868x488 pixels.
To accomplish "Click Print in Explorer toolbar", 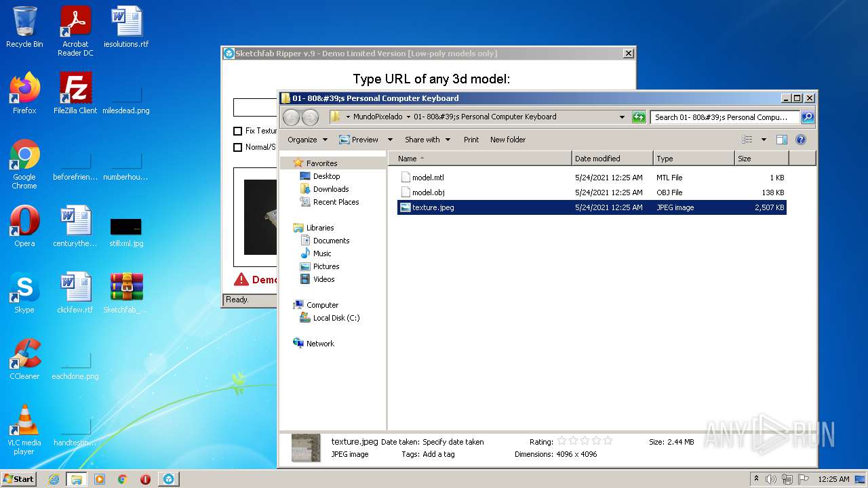I will point(471,140).
